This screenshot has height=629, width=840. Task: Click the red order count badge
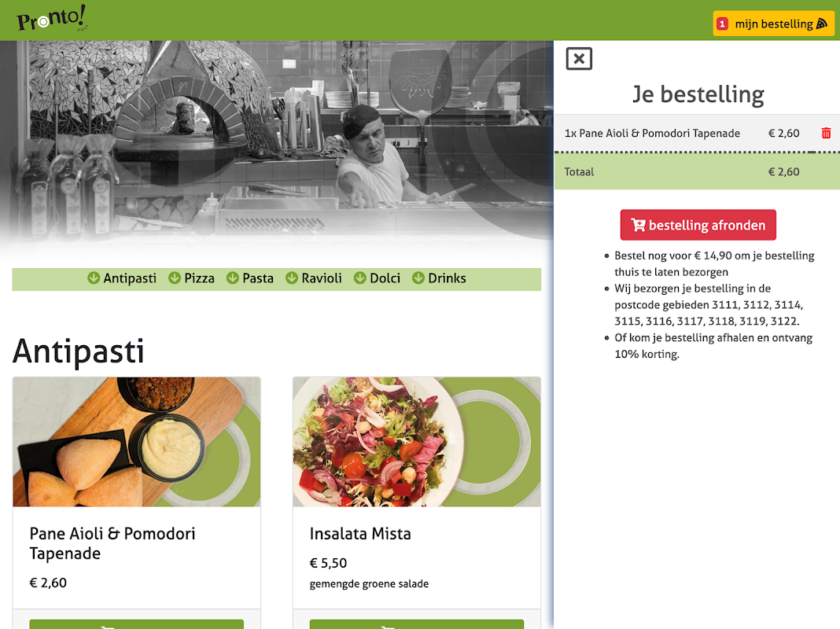tap(722, 24)
